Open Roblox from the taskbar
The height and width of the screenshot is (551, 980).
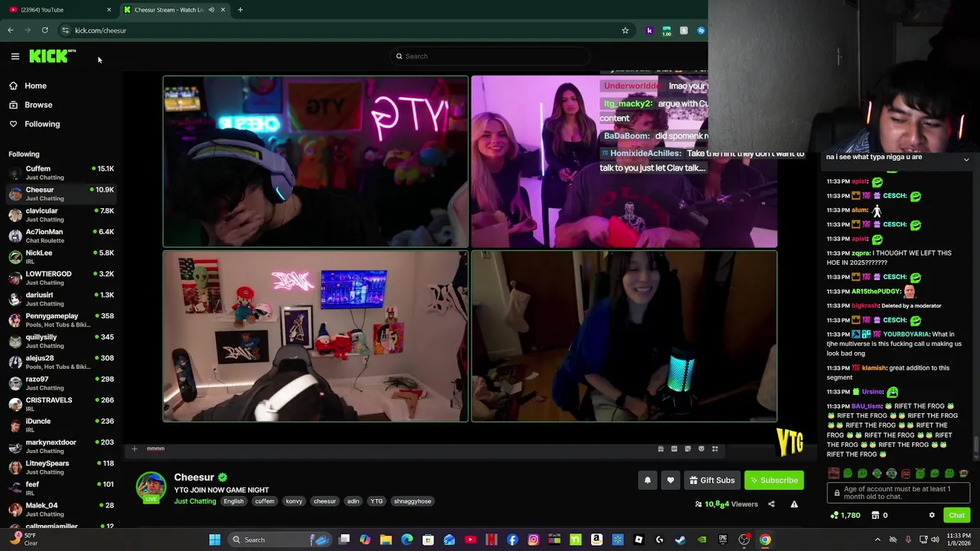[639, 540]
